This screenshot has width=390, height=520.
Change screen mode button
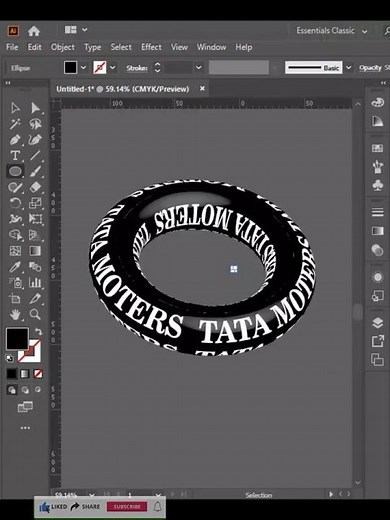click(x=25, y=407)
